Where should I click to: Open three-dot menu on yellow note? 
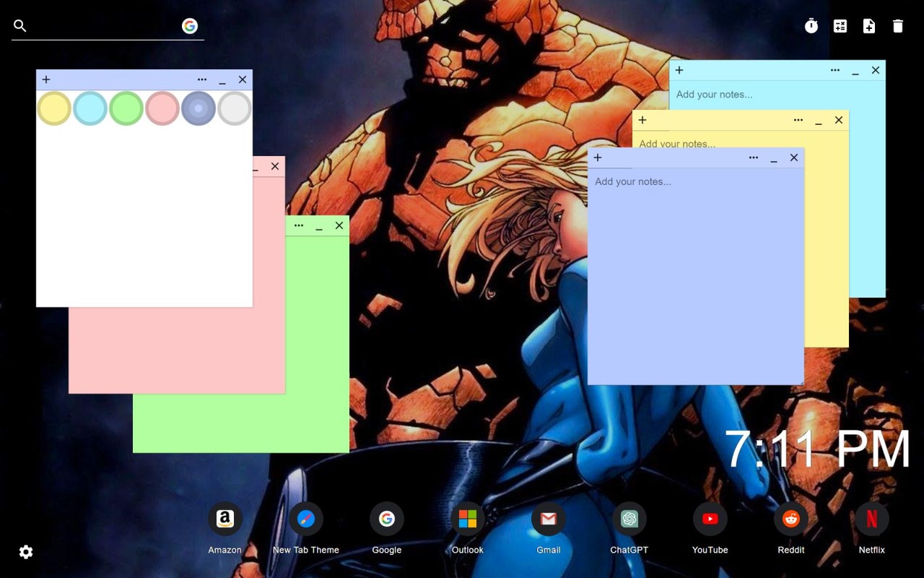click(798, 120)
